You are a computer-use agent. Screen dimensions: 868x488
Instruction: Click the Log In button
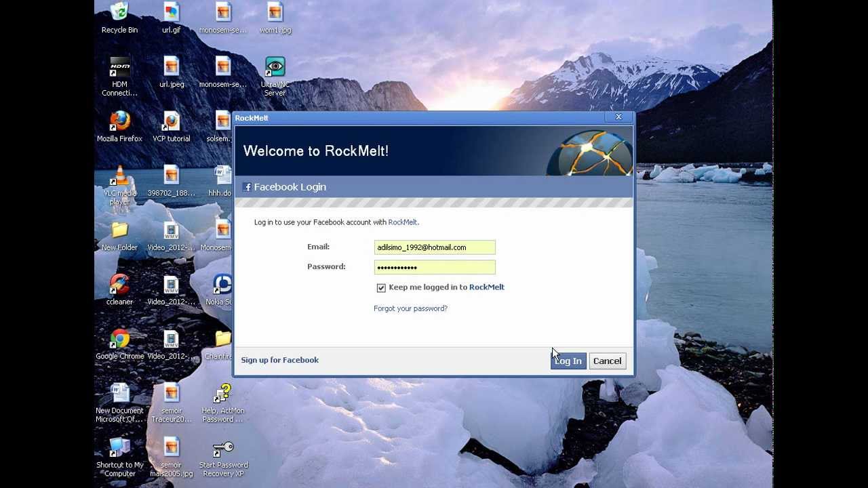point(568,361)
